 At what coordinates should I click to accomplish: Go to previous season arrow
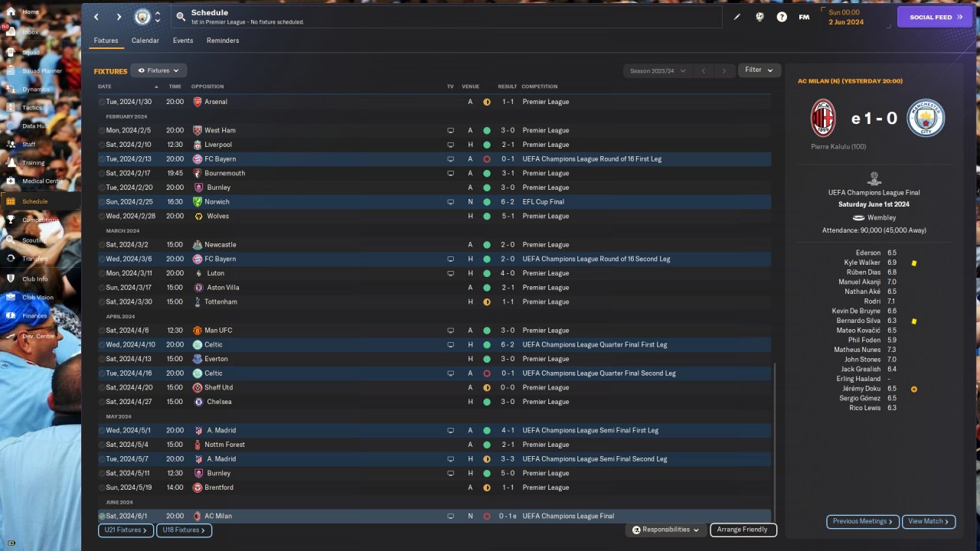[x=704, y=70]
